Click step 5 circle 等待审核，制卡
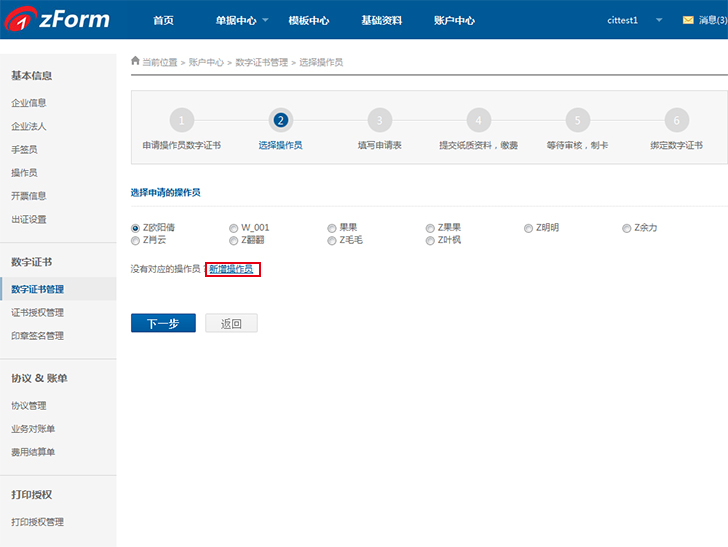Viewport: 728px width, 547px height. 577,121
